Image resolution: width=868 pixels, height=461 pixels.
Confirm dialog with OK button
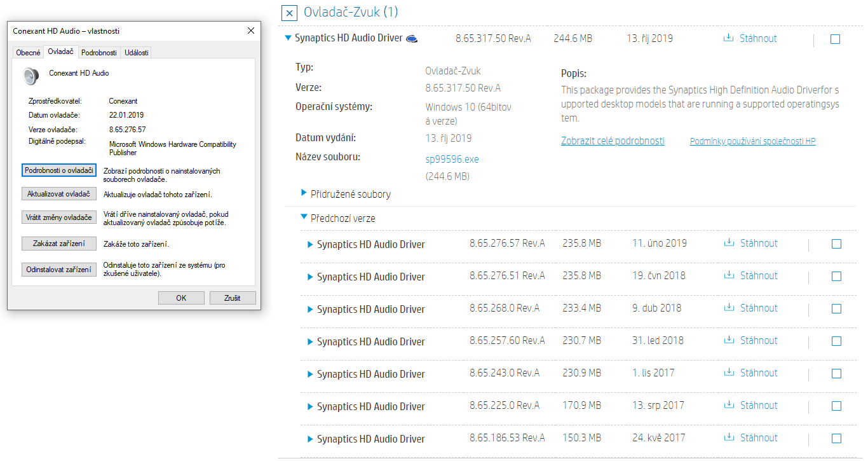[181, 298]
